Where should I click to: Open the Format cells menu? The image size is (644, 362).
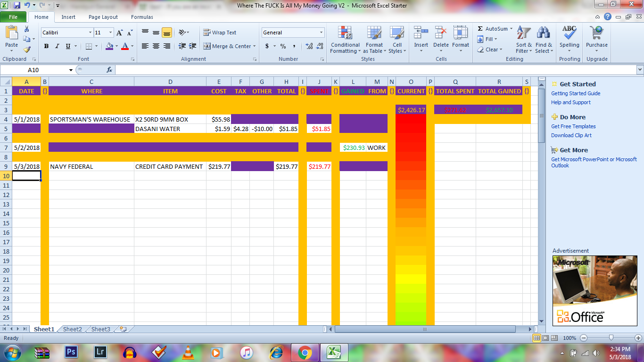point(461,40)
